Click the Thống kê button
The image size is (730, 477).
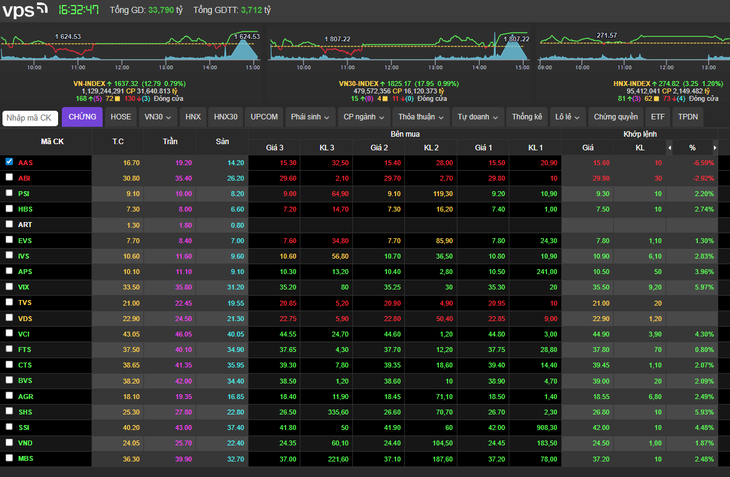click(x=527, y=117)
